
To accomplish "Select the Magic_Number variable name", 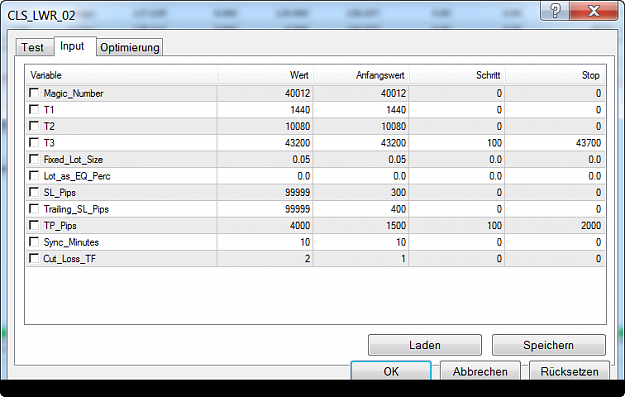I will (73, 93).
